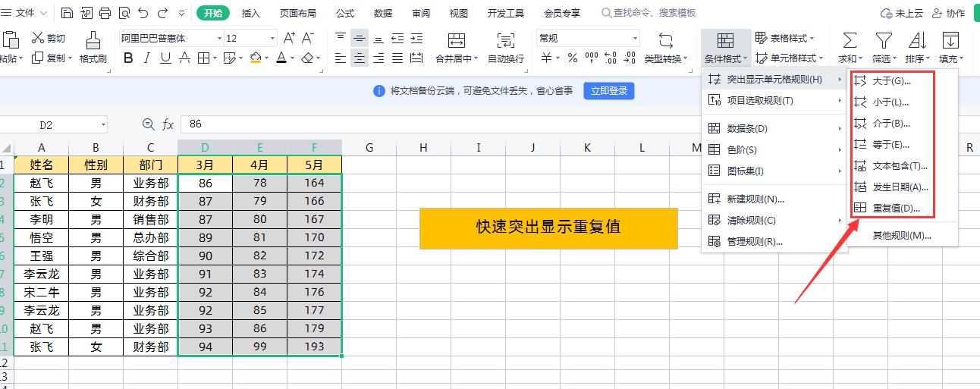Decrease indent icon
Screen dimensions: 980x389
[397, 38]
